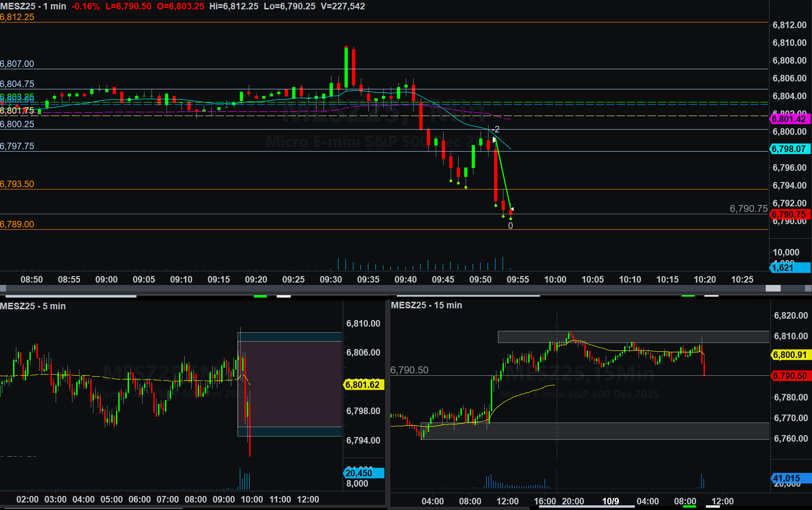The height and width of the screenshot is (510, 812).
Task: Select the 6,807.00 horizontal level label
Action: (17, 64)
